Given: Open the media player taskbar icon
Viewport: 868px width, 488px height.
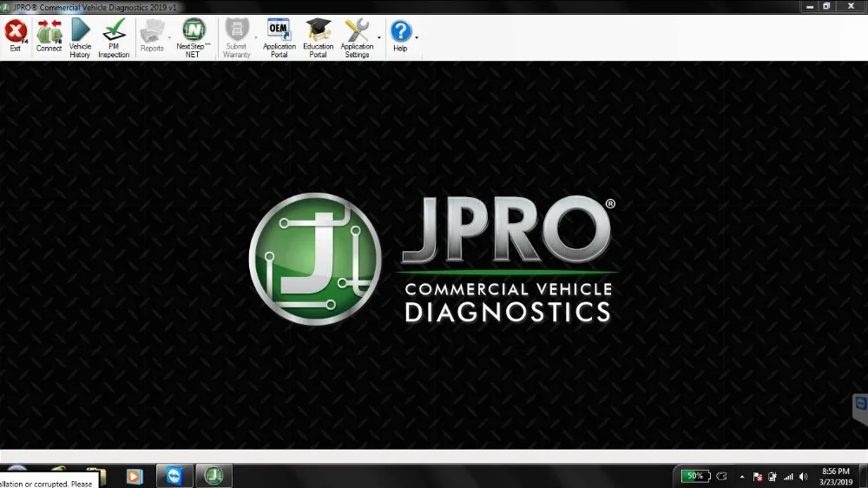Looking at the screenshot, I should click(134, 477).
